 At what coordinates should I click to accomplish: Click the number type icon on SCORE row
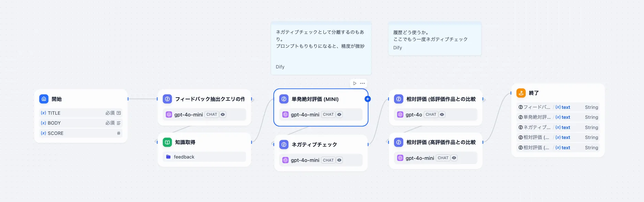pos(119,133)
